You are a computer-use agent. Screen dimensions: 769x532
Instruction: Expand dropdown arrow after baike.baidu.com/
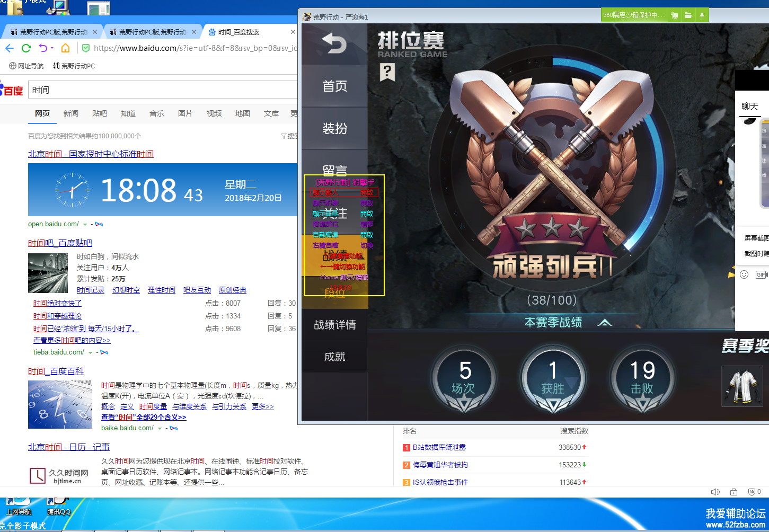tap(160, 429)
